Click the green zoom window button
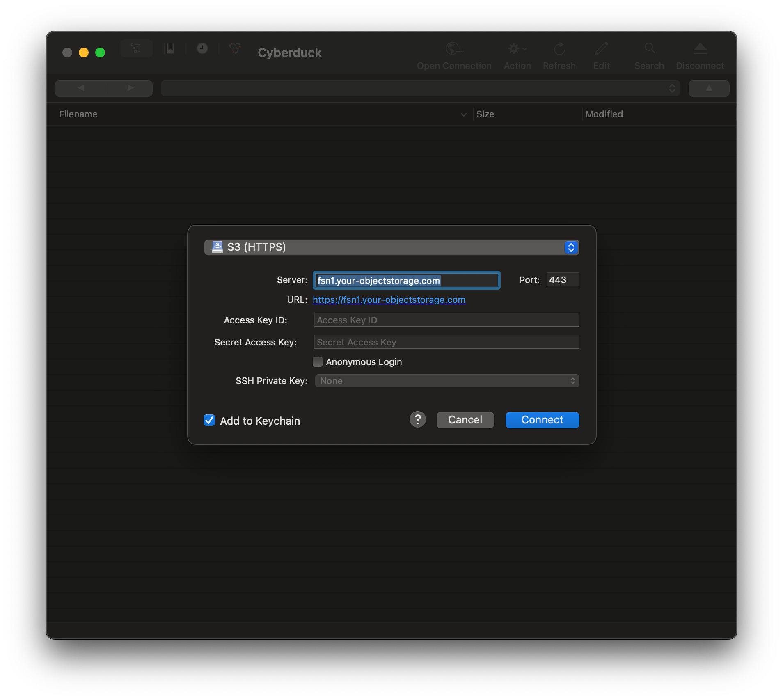The width and height of the screenshot is (783, 700). 100,53
